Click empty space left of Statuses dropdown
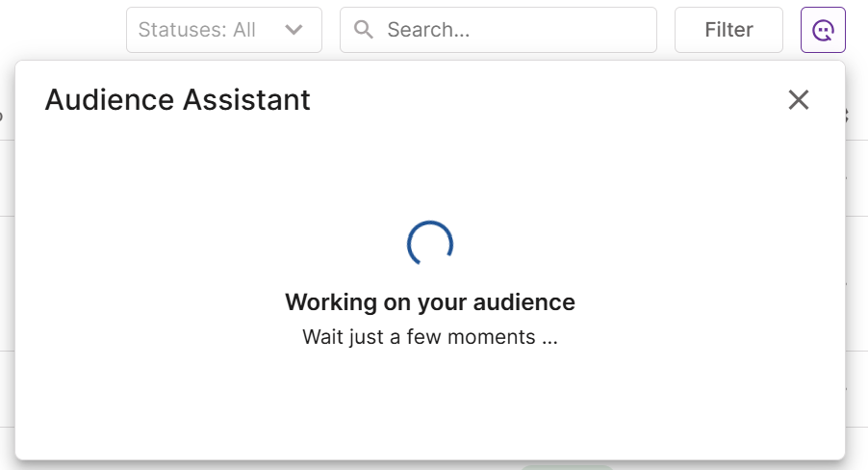 point(61,30)
